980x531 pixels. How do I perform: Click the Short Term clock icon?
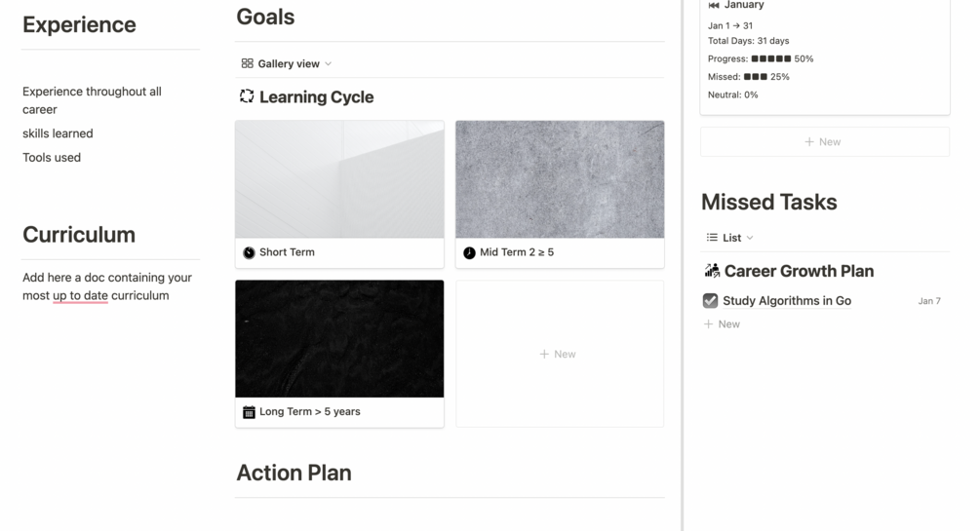(250, 252)
